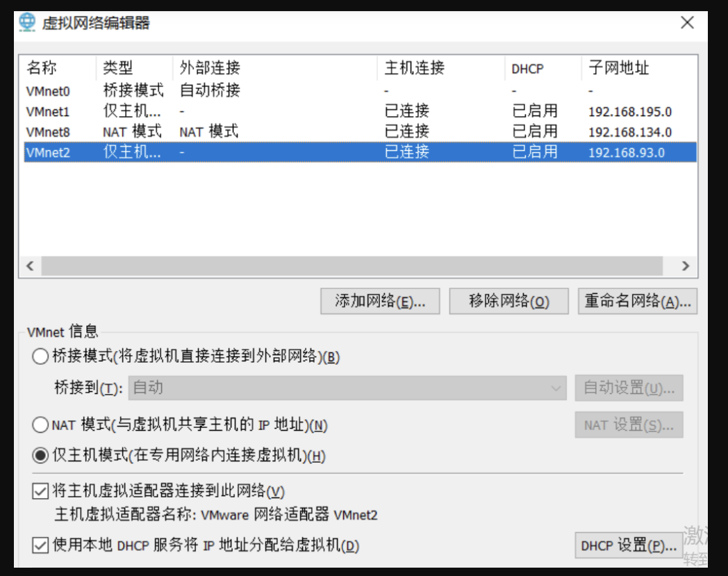This screenshot has width=728, height=576.
Task: Click subnet address 192.168.195.0
Action: click(x=630, y=112)
